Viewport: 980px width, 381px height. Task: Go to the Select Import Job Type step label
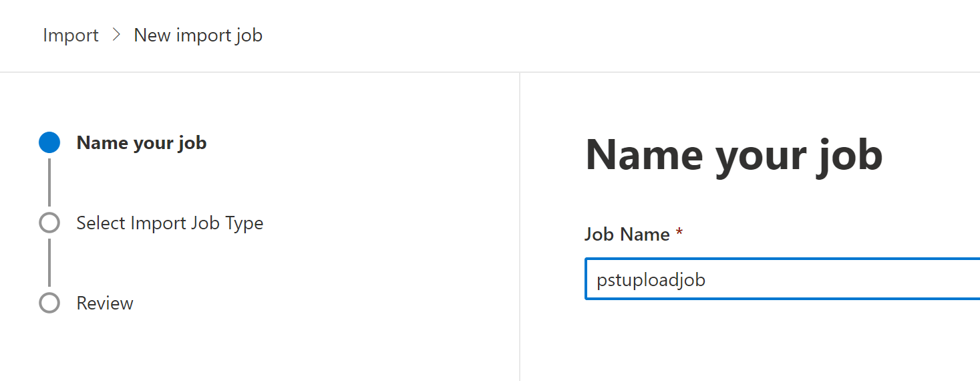pos(170,223)
